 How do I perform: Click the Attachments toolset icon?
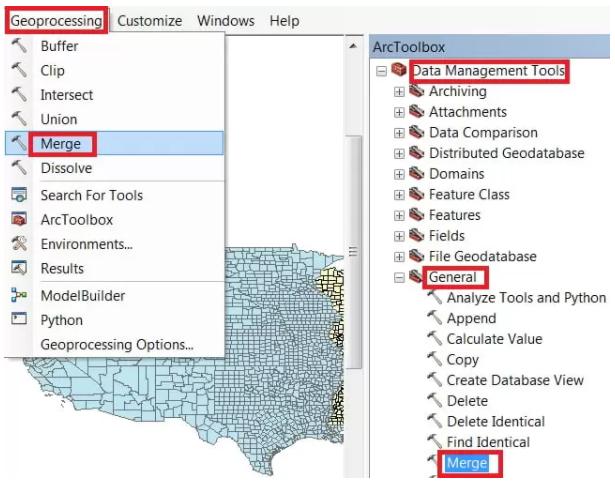[417, 111]
